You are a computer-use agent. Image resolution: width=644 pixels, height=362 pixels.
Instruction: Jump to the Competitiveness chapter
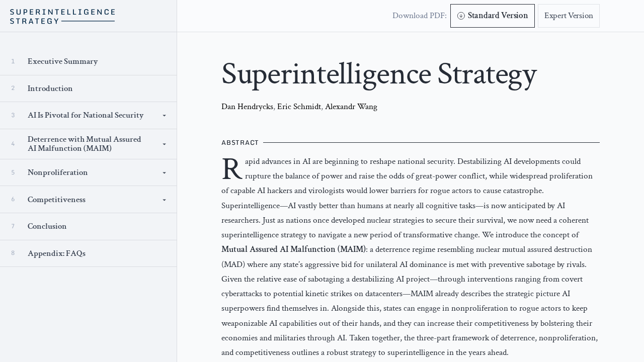(56, 200)
